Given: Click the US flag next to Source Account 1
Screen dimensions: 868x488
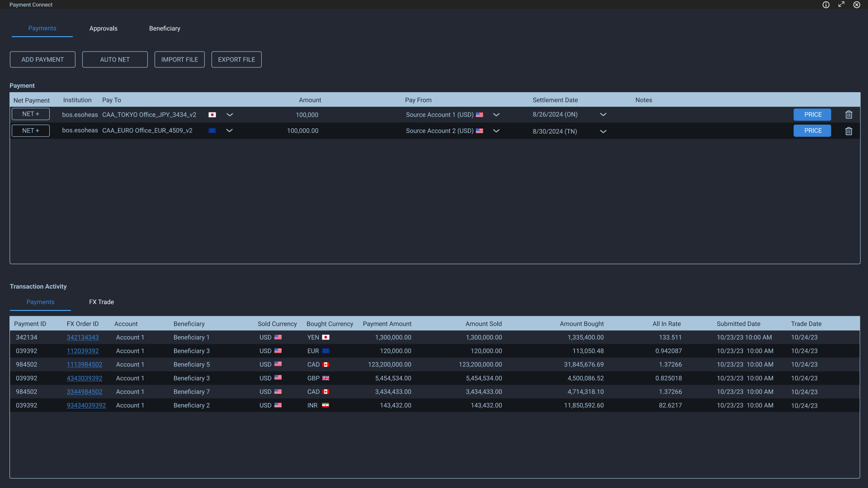Looking at the screenshot, I should click(x=480, y=115).
